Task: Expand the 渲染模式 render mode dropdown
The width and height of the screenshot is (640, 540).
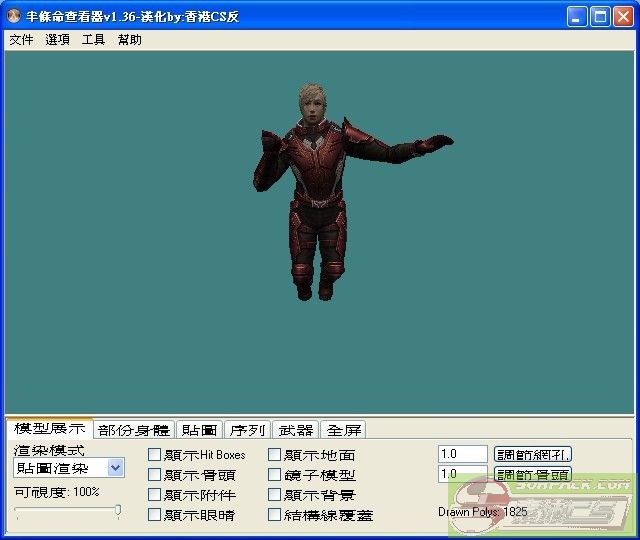Action: point(115,468)
